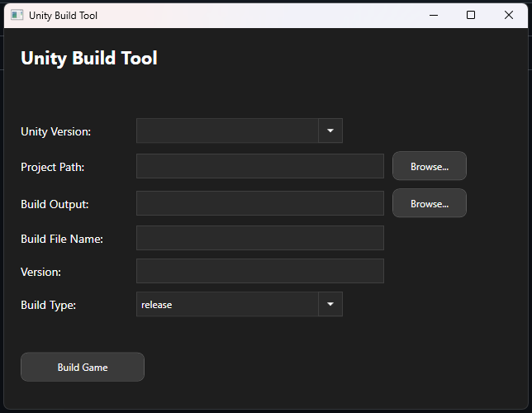Screen dimensions: 532x413
Task: Expand the Build Type dropdown arrow
Action: [330, 304]
